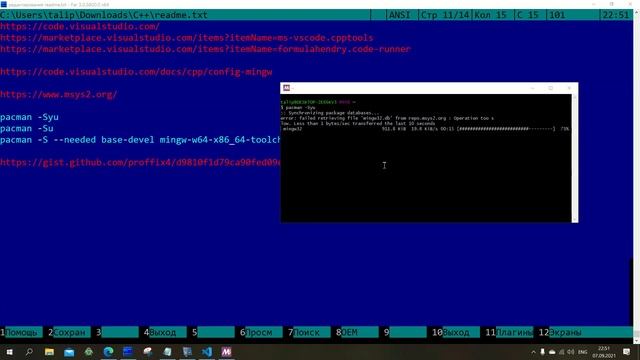Open the Mail app in the taskbar
Image resolution: width=640 pixels, height=360 pixels.
(x=69, y=352)
